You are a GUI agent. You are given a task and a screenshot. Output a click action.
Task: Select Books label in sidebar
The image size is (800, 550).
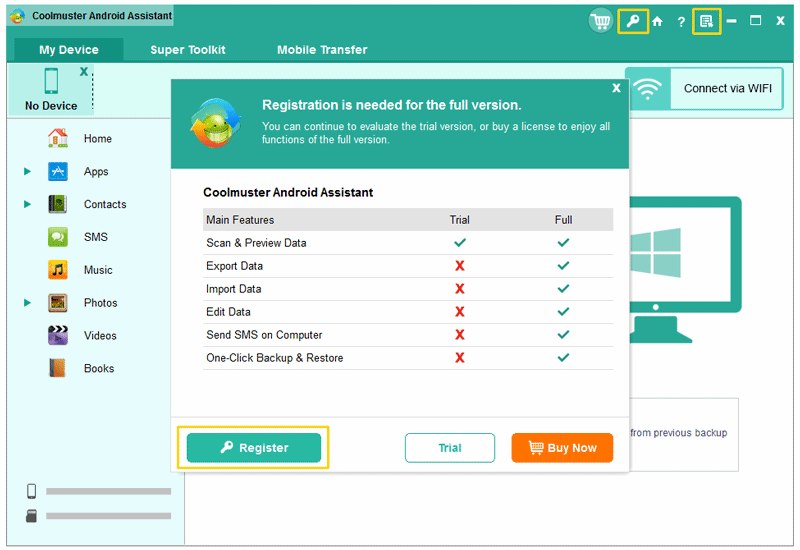pos(99,368)
